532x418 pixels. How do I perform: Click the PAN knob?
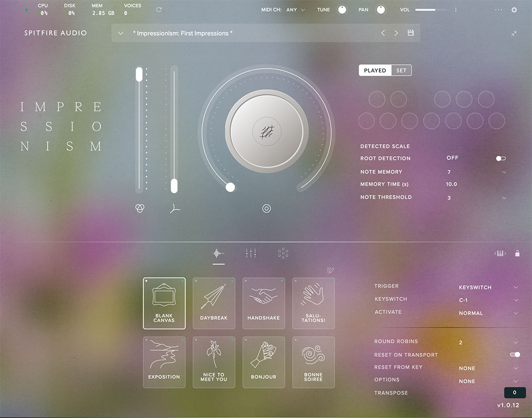pos(380,10)
